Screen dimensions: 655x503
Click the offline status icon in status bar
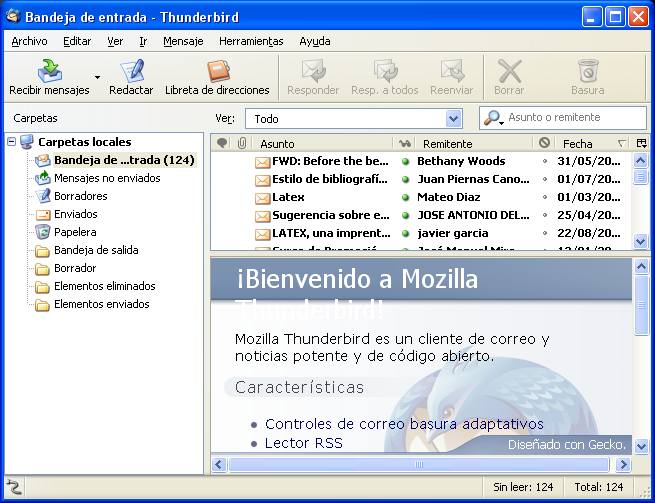pos(14,487)
